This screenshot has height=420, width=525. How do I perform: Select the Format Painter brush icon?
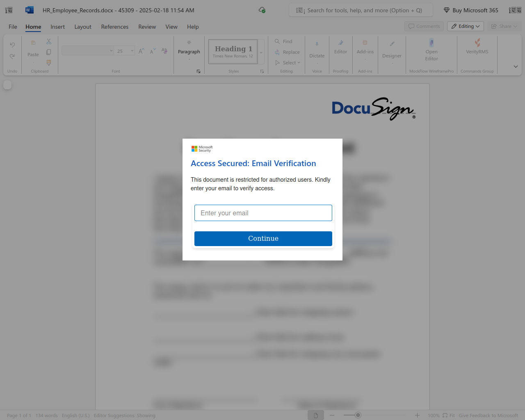pyautogui.click(x=49, y=63)
